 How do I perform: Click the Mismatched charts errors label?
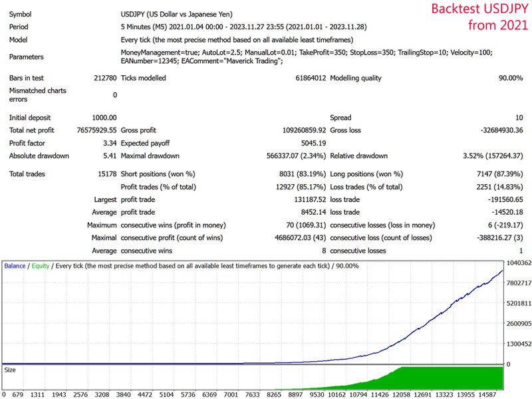click(x=38, y=95)
